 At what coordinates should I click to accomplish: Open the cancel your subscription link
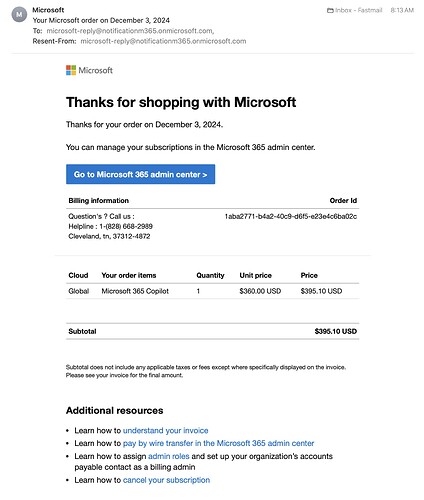166,480
